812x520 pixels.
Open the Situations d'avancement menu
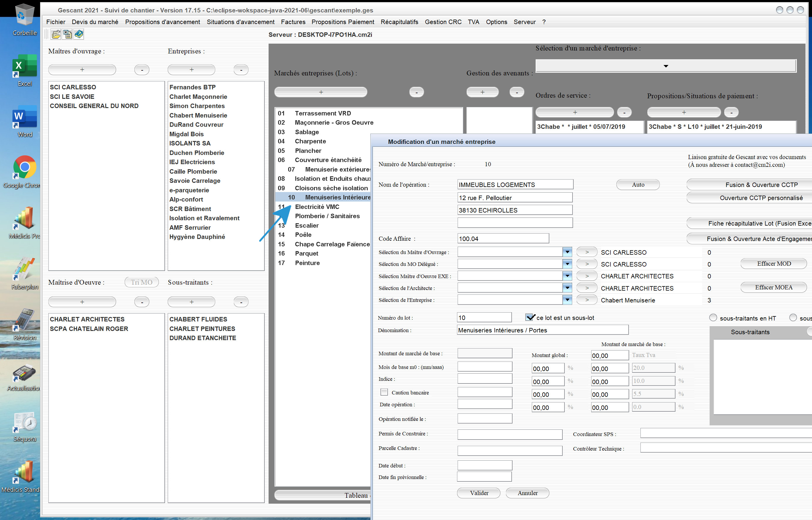click(x=240, y=22)
